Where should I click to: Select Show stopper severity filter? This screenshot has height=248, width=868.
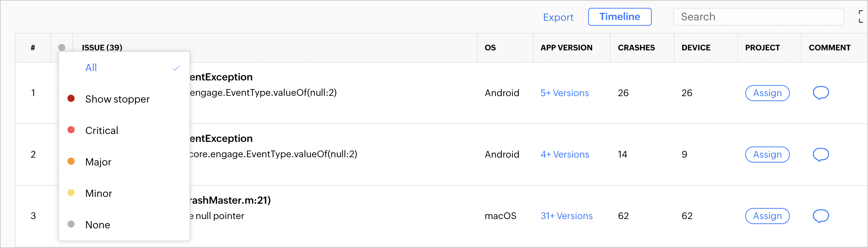(x=117, y=99)
